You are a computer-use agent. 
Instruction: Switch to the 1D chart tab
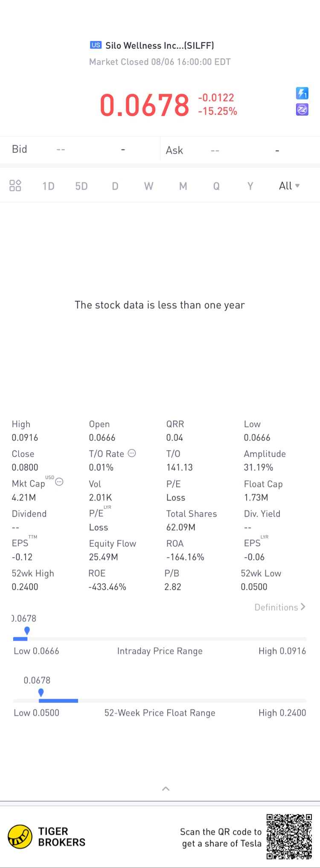[x=48, y=186]
